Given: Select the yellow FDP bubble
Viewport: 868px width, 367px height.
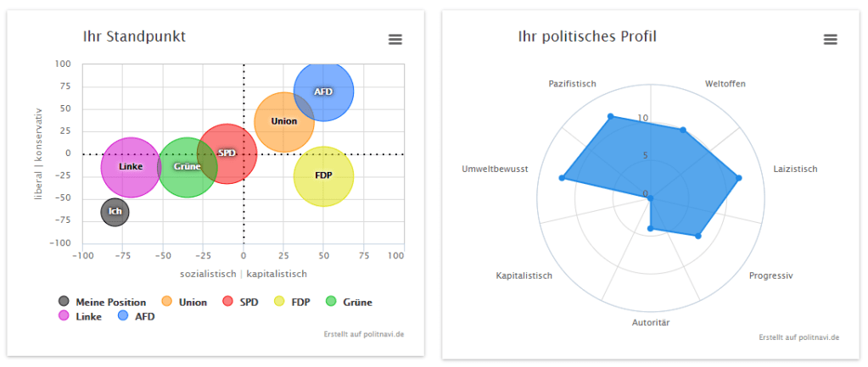Looking at the screenshot, I should click(x=323, y=176).
